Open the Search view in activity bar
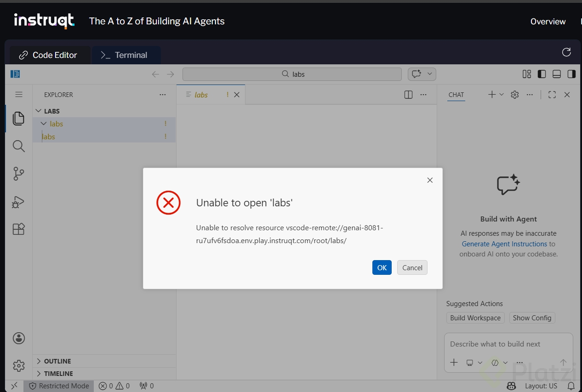 pyautogui.click(x=18, y=146)
